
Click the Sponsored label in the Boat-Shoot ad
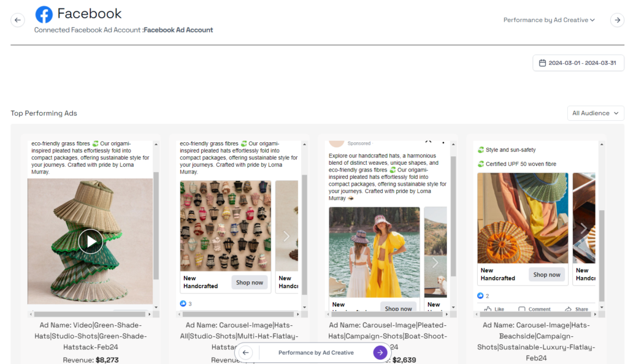(x=359, y=143)
